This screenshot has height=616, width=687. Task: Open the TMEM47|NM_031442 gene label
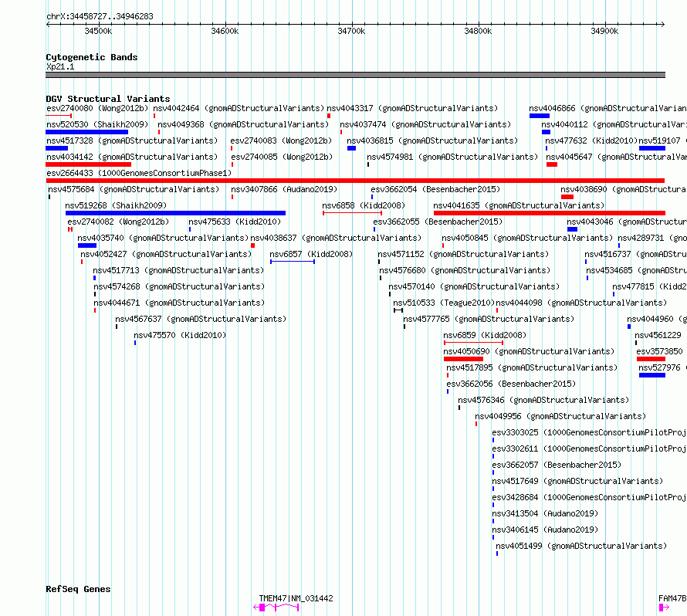pos(296,598)
